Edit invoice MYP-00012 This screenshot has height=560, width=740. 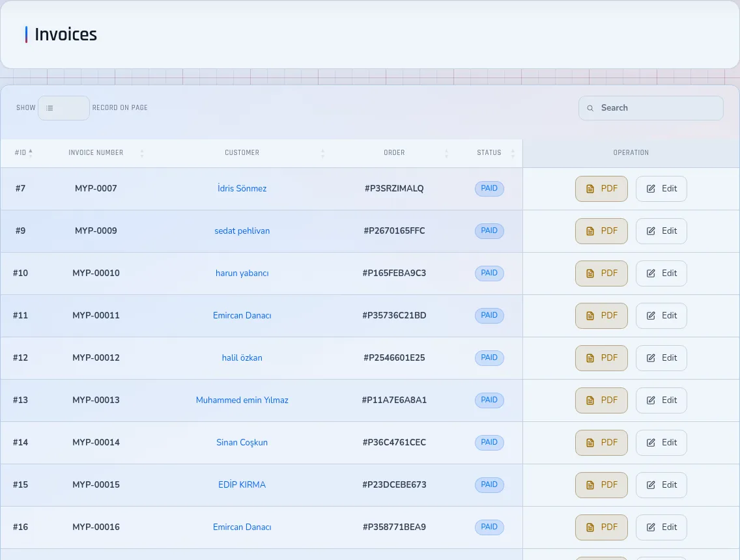click(661, 358)
